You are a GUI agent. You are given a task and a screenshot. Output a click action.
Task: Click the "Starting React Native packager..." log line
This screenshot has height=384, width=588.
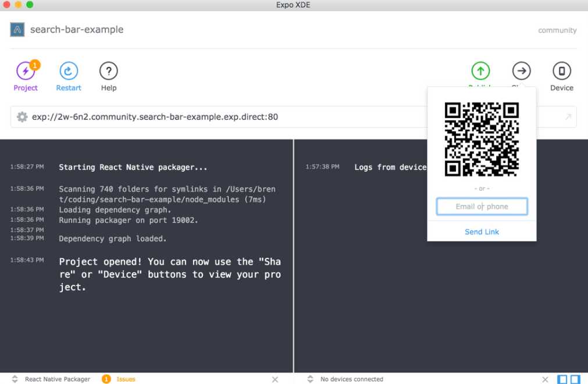point(133,167)
